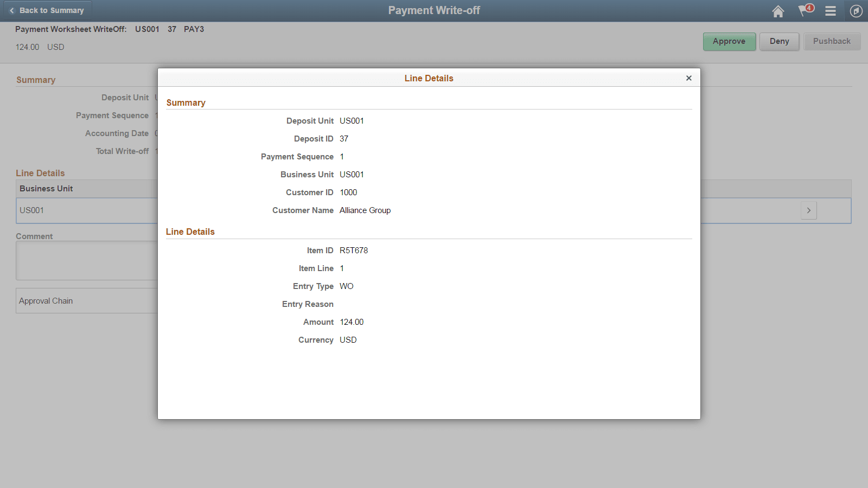Select the US001 link in the Line Details grid
Image resolution: width=868 pixels, height=488 pixels.
(31, 210)
